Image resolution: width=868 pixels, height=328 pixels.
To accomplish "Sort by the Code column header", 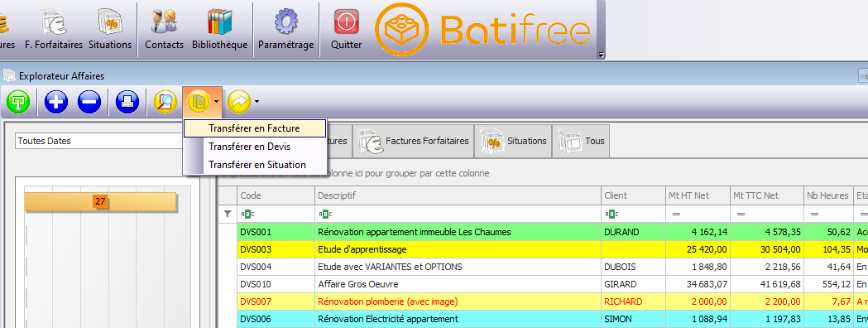I will [x=276, y=195].
